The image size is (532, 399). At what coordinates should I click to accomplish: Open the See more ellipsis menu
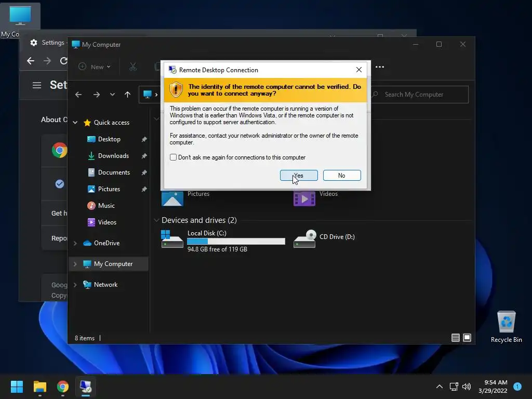pos(380,67)
